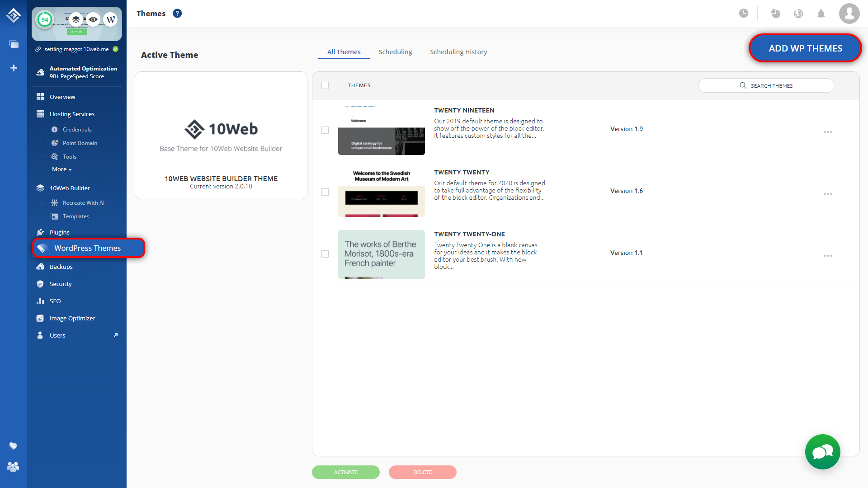Open the notifications bell

tap(821, 14)
